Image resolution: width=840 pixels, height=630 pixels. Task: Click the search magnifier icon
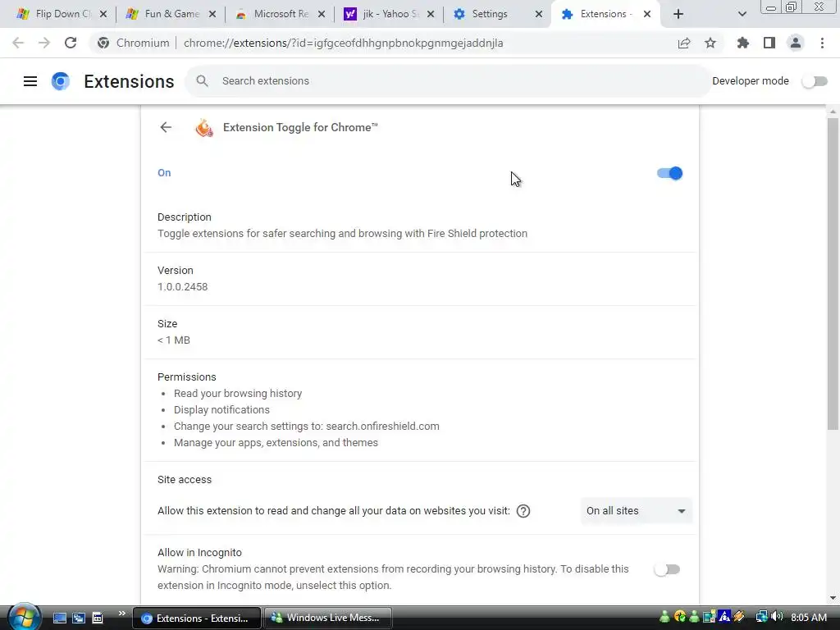pos(202,81)
